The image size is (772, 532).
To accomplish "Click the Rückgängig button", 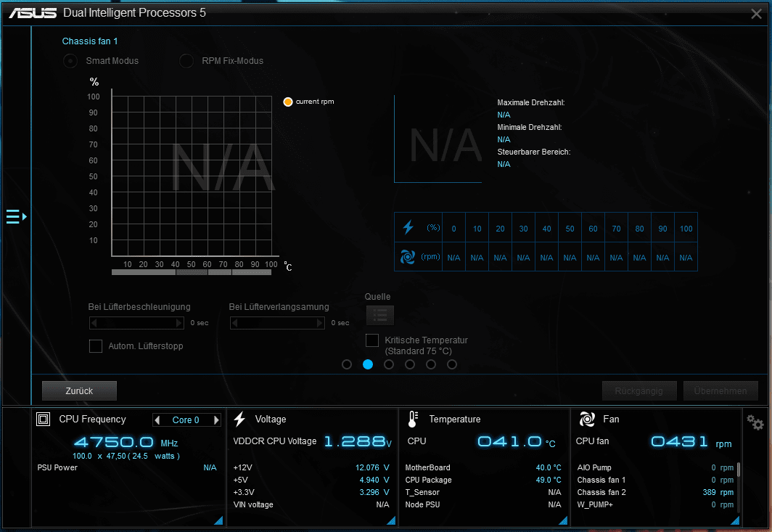I will tap(639, 390).
